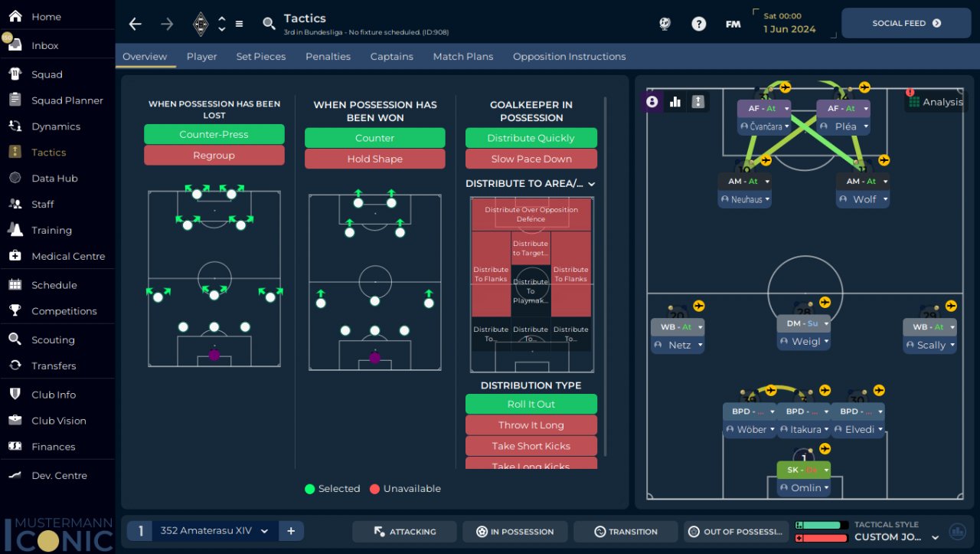The image size is (980, 554).
Task: Switch to the Player tab
Action: (202, 57)
